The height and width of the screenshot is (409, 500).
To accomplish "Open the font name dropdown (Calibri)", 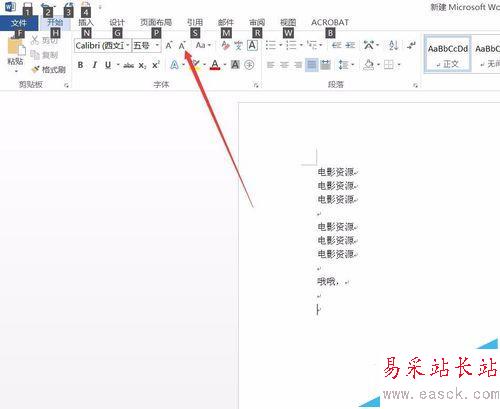I will click(128, 45).
